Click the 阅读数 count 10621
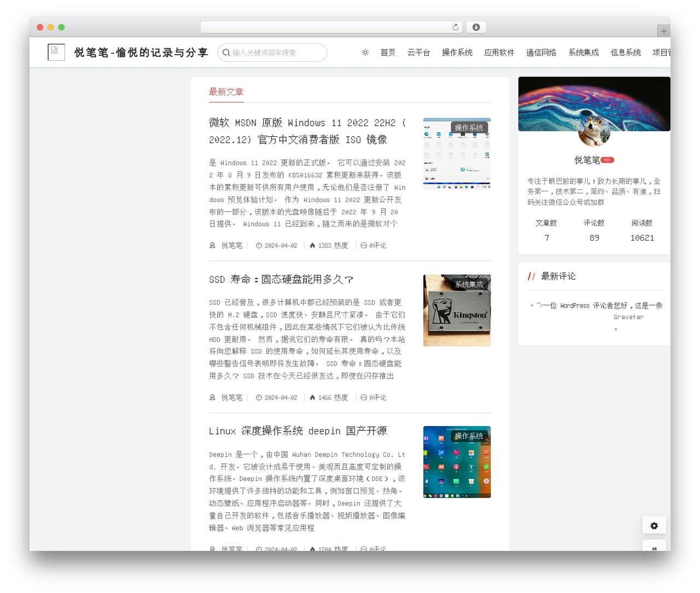Screen dimensions: 700x593 coord(642,238)
